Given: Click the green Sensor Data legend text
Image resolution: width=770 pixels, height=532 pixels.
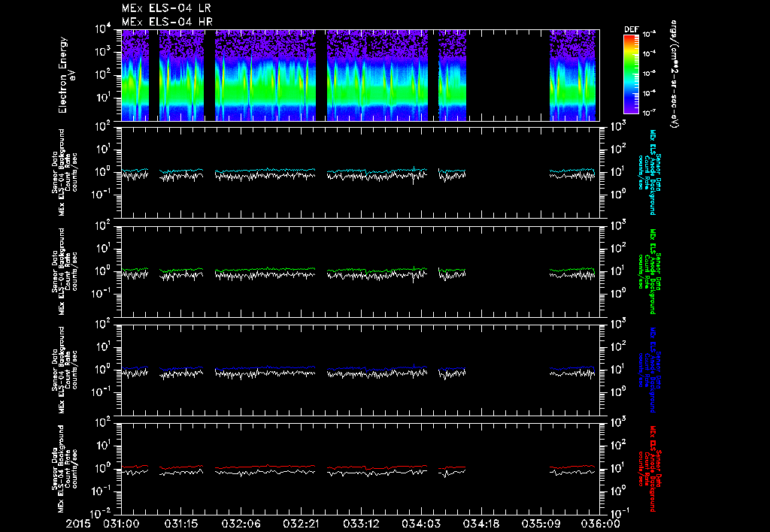Looking at the screenshot, I should coord(649,271).
